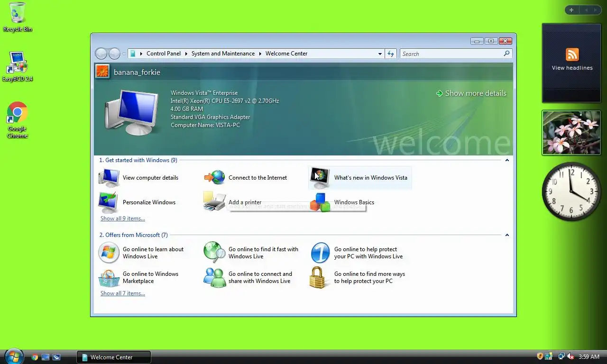Click the padlock icon for PC protection

tap(318, 277)
